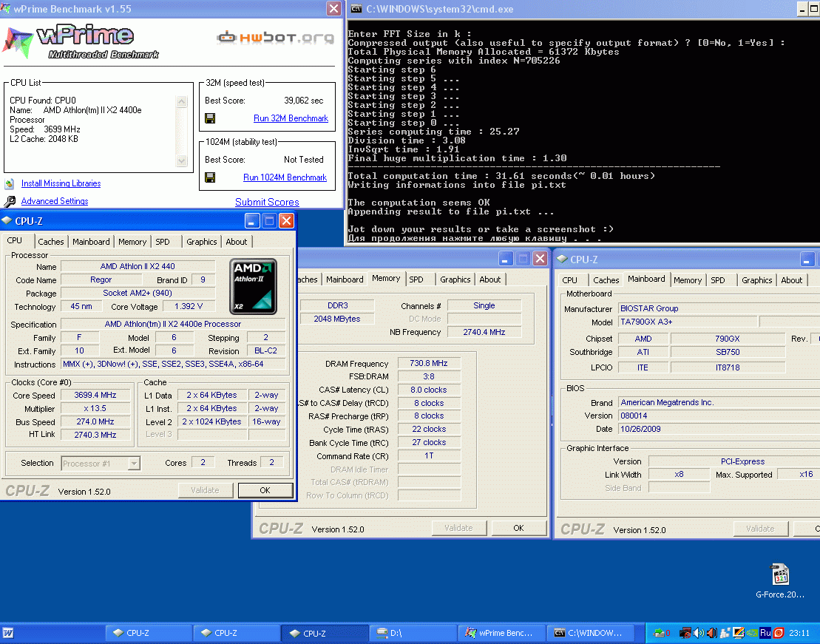Click the Core Voltage value 1.392 V

pyautogui.click(x=189, y=306)
